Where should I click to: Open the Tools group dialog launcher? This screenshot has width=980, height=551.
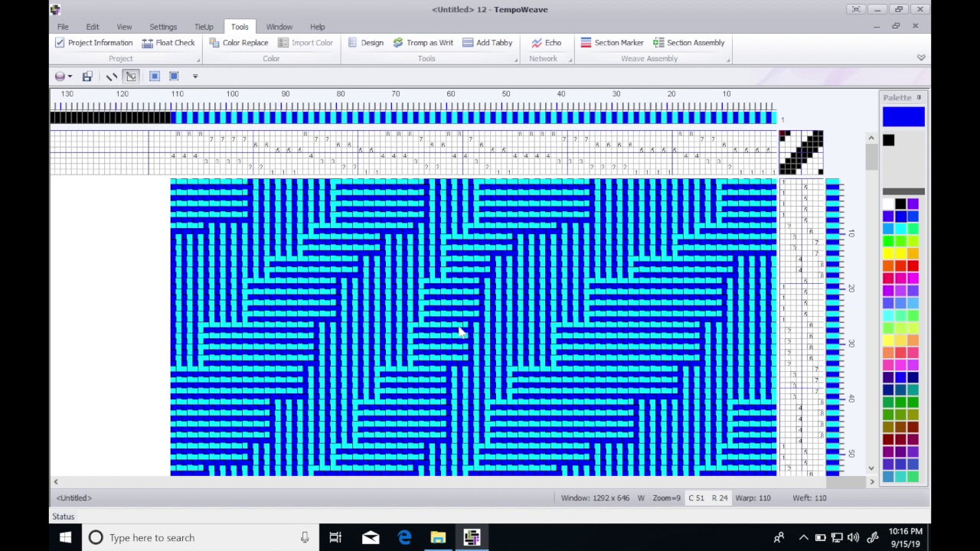pos(516,60)
